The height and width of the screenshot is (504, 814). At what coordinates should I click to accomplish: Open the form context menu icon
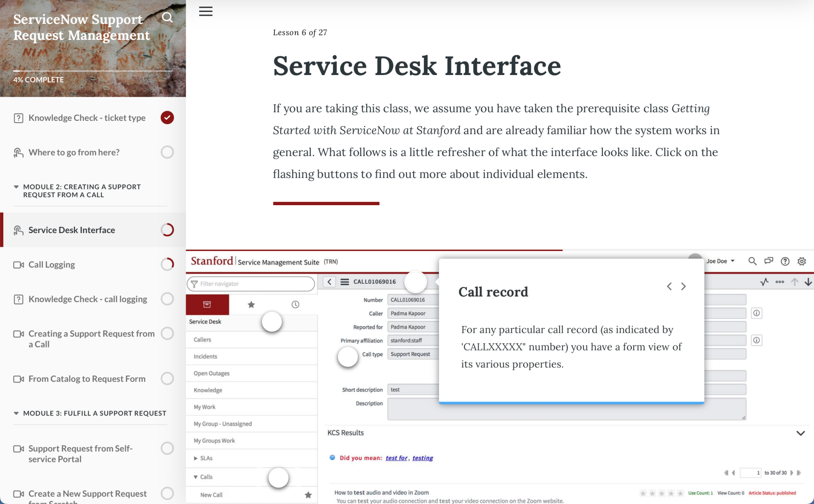pyautogui.click(x=345, y=281)
